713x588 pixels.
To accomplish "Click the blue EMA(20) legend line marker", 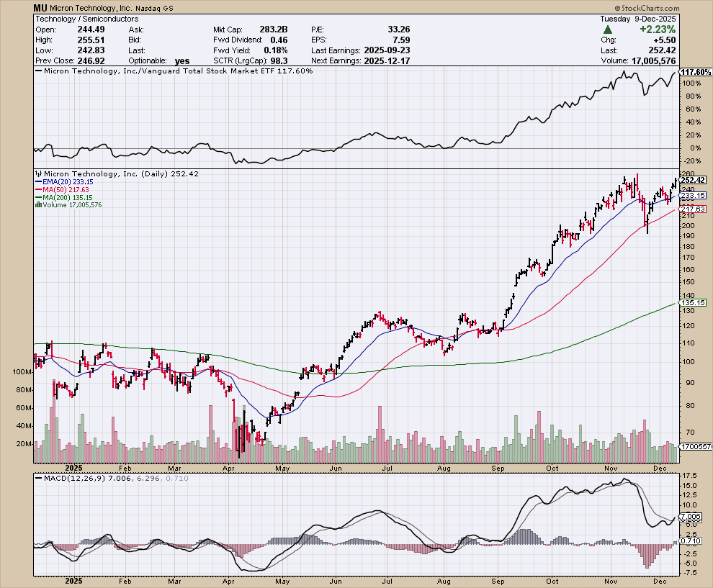I will (38, 182).
